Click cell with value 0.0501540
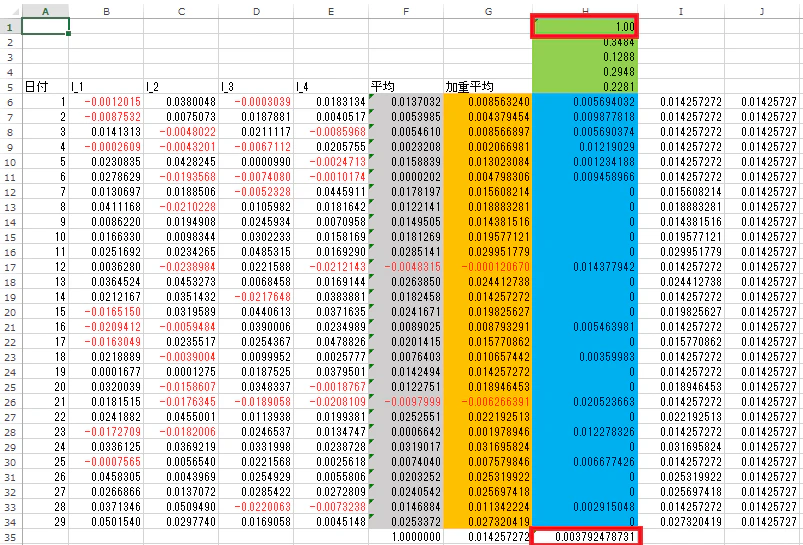Image resolution: width=803 pixels, height=545 pixels. pos(106,522)
